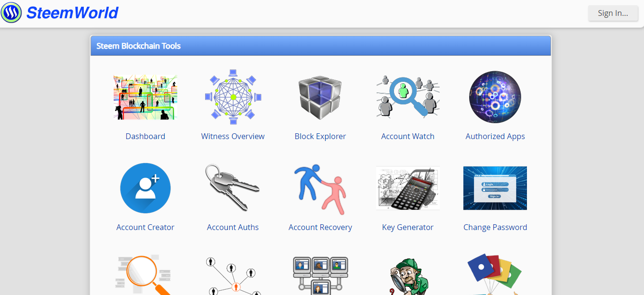Click the Account Watch label

click(408, 136)
